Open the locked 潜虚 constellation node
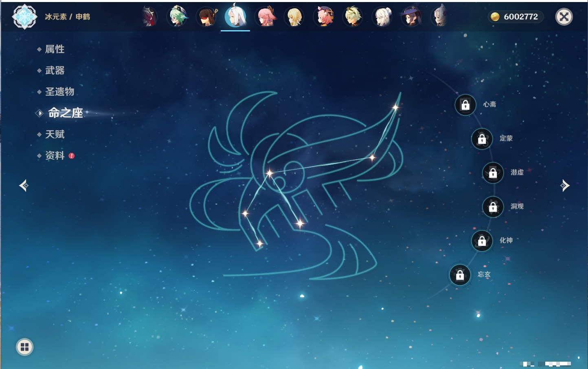This screenshot has height=369, width=588. click(493, 173)
